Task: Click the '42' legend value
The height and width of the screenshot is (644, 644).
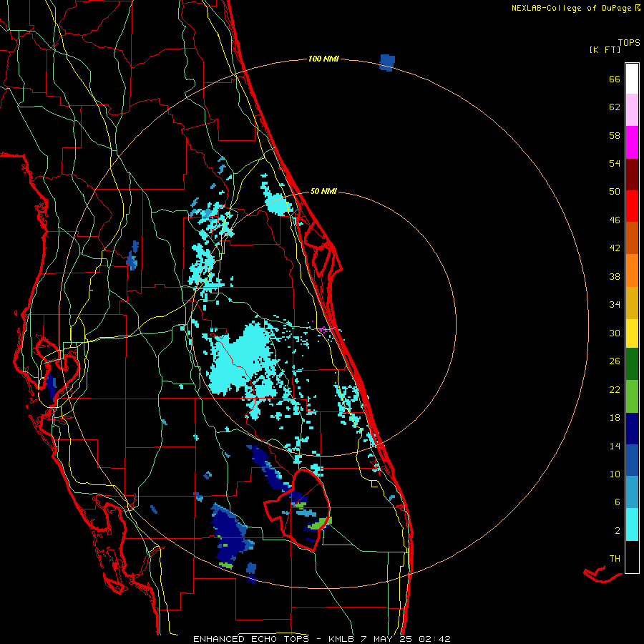Action: (x=615, y=248)
